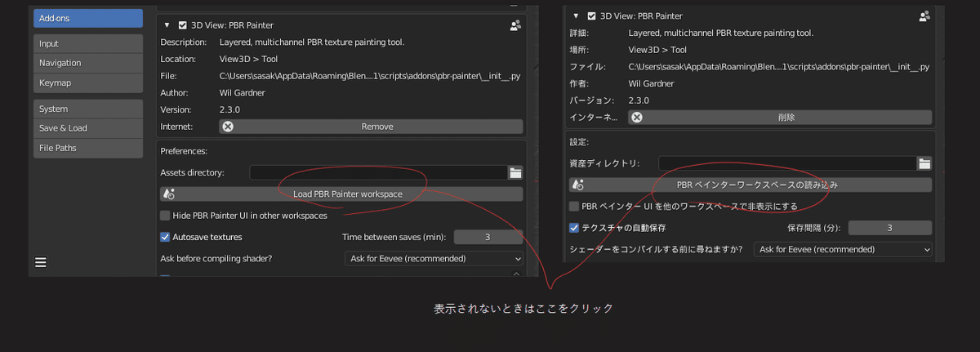Open the hamburger menu in sidebar
This screenshot has height=352, width=980.
coord(41,262)
